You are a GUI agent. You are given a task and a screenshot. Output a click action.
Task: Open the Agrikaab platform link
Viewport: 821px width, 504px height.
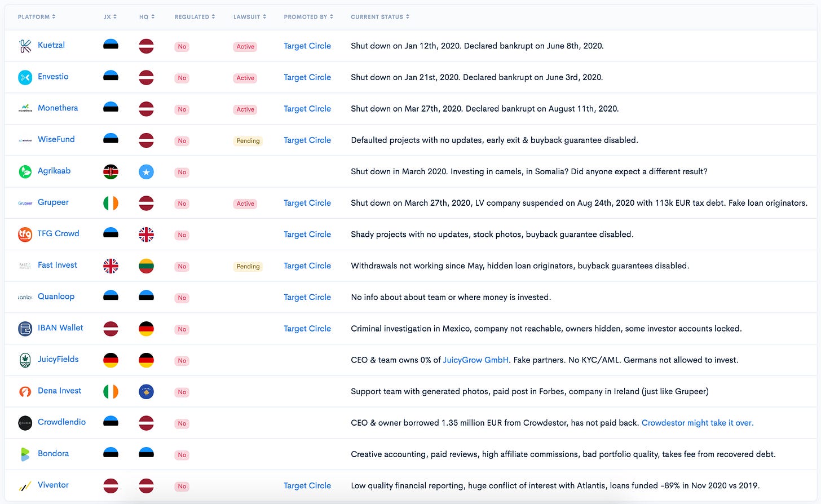[x=54, y=171]
